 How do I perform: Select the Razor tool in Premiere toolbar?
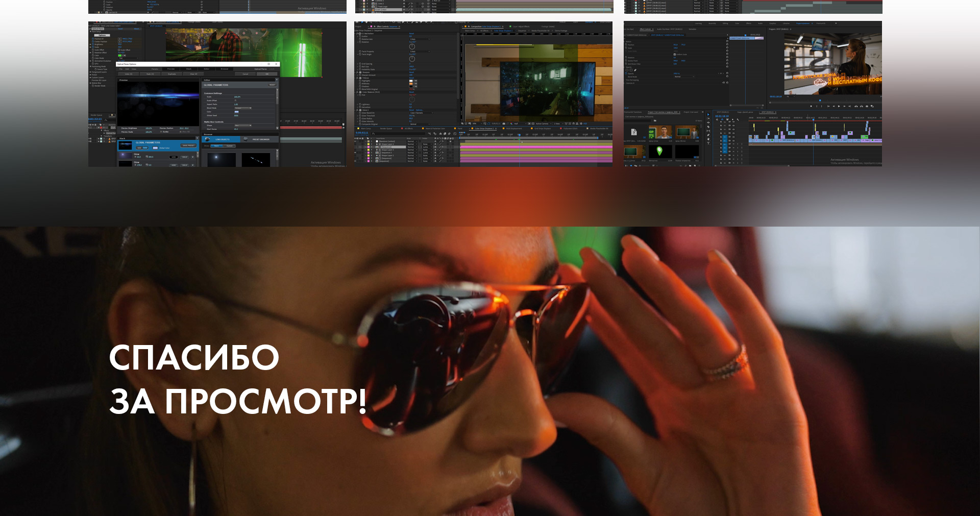[x=708, y=127]
